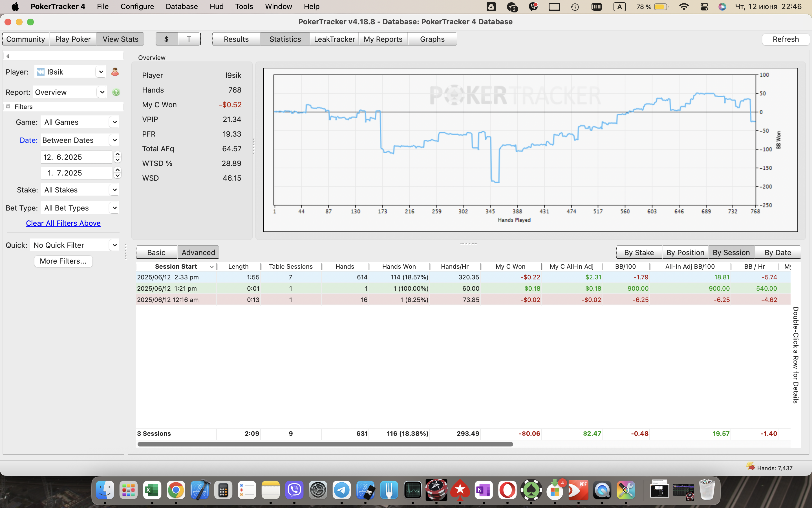Click the end date stepper arrows
Image resolution: width=812 pixels, height=508 pixels.
[117, 173]
